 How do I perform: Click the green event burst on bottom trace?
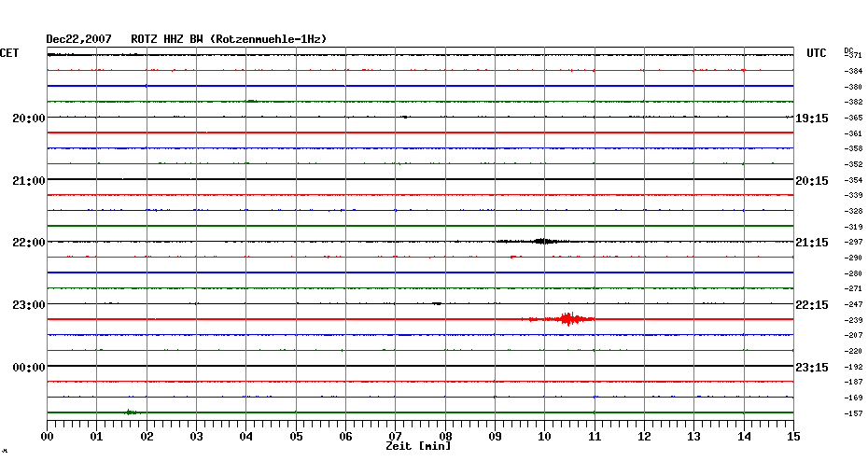point(133,412)
